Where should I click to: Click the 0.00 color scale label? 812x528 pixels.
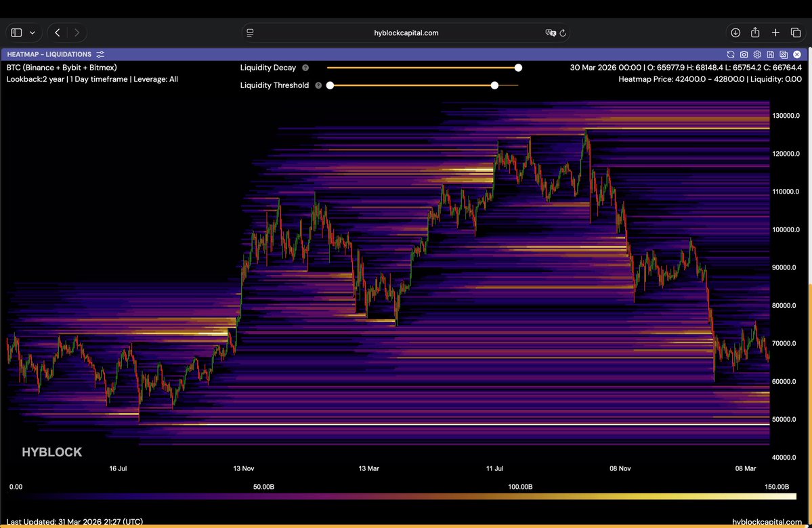coord(16,487)
